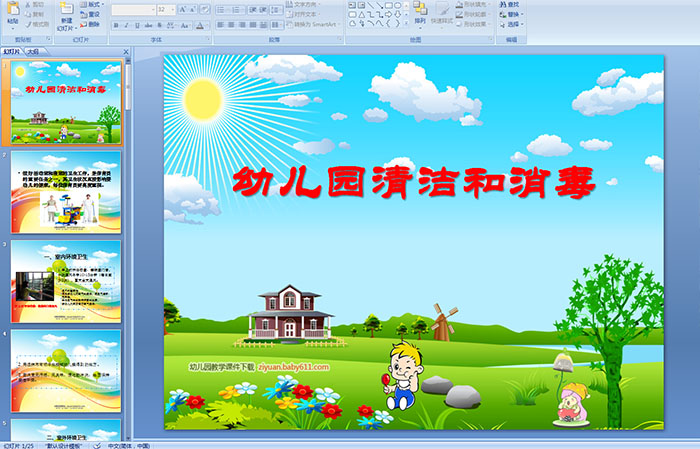700x449 pixels.
Task: Click the Numbering list icon
Action: tap(238, 9)
